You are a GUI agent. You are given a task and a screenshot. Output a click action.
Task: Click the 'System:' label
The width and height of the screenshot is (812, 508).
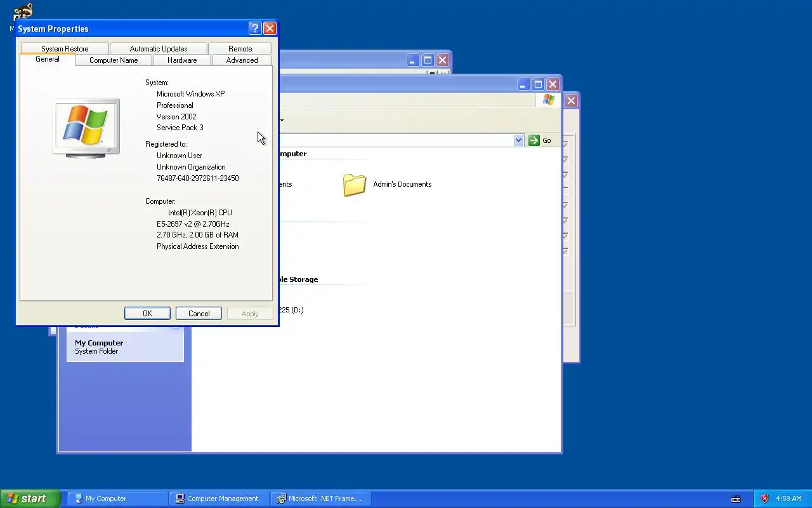click(157, 83)
